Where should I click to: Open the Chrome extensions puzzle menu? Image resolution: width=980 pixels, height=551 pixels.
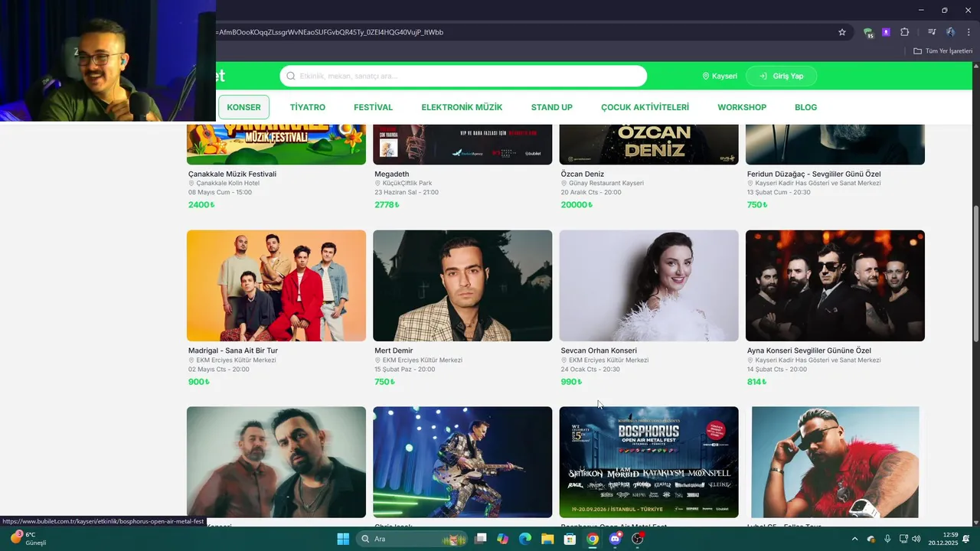tap(904, 32)
